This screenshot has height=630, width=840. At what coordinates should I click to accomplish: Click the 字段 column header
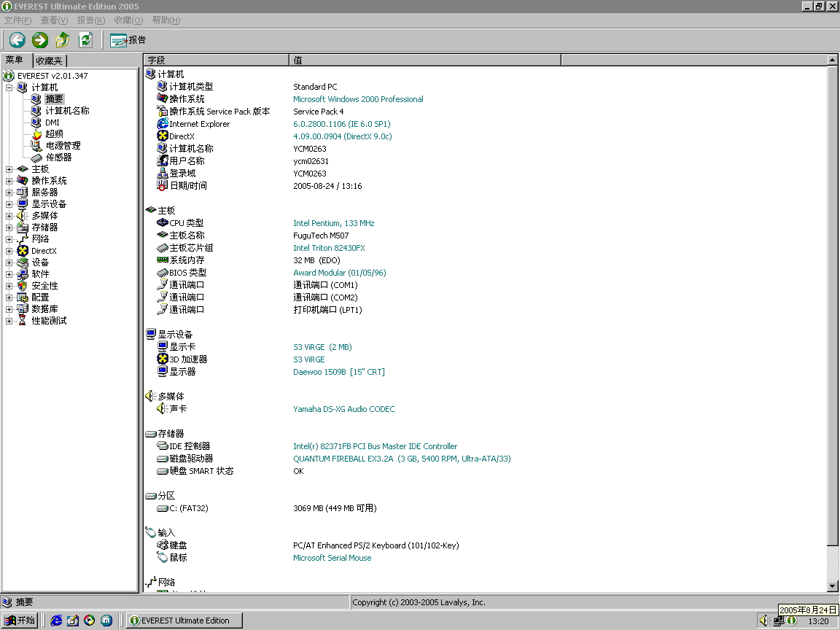point(217,60)
